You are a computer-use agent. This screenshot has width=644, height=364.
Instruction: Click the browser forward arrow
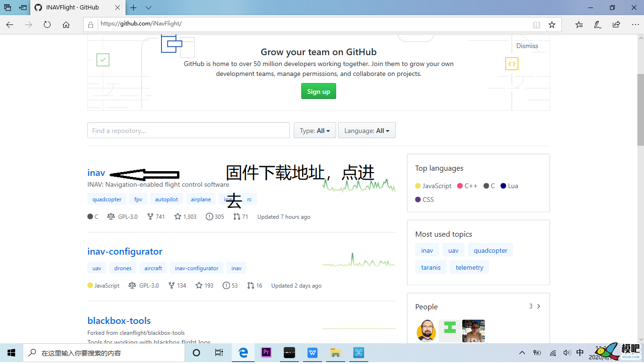(x=29, y=25)
